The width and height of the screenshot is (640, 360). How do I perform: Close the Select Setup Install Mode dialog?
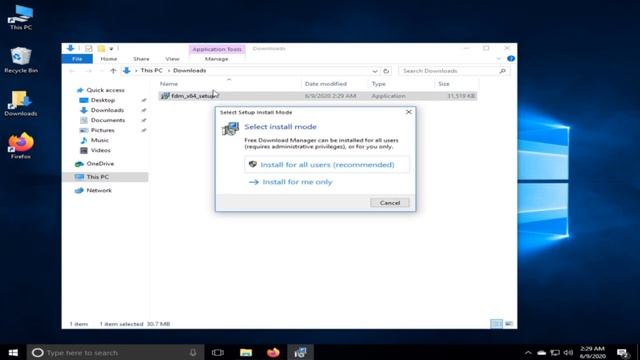click(x=409, y=112)
